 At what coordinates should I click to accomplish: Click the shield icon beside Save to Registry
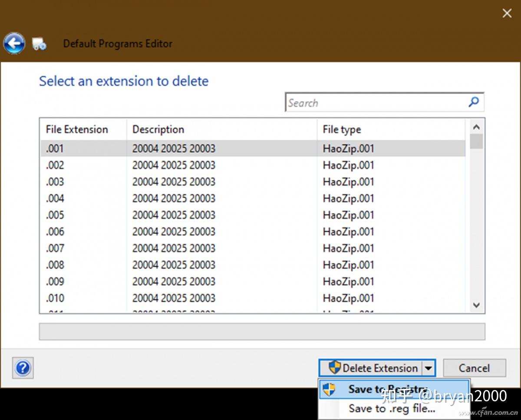[x=329, y=389]
